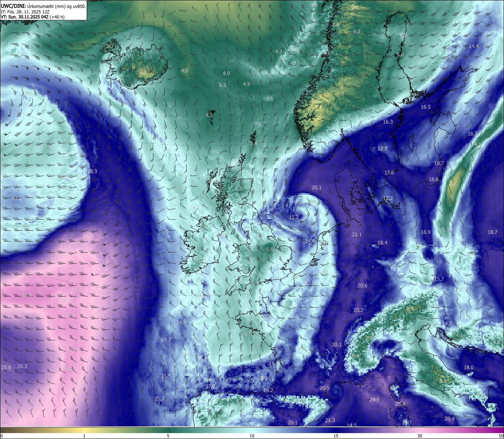Click the VT: Sun. 30.11.2025 04Z line
This screenshot has height=439, width=504.
pos(33,17)
